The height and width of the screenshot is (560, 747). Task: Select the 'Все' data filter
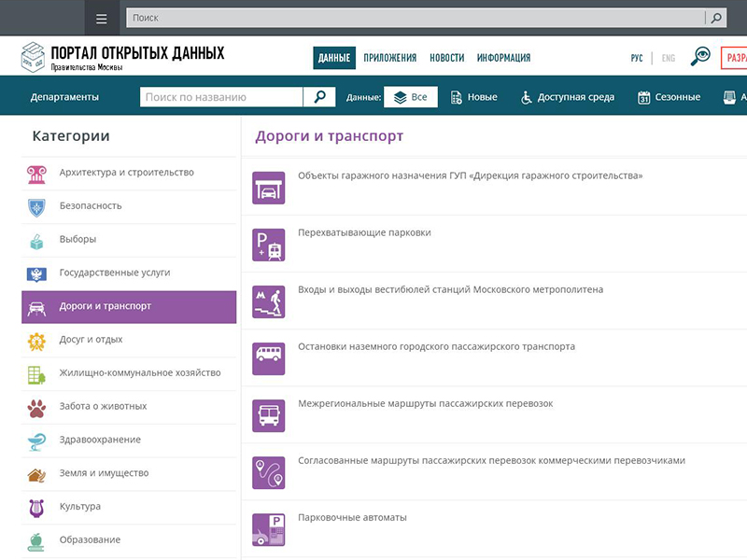411,97
